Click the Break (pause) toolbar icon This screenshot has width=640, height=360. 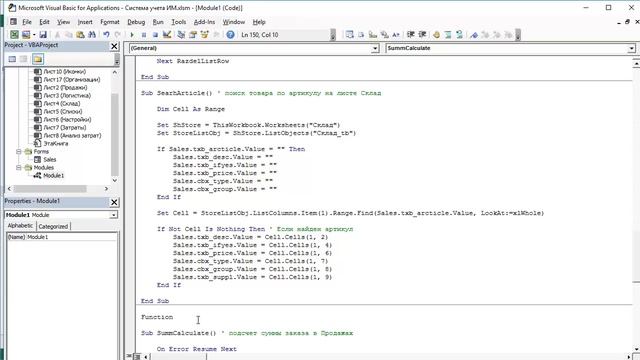tap(144, 35)
